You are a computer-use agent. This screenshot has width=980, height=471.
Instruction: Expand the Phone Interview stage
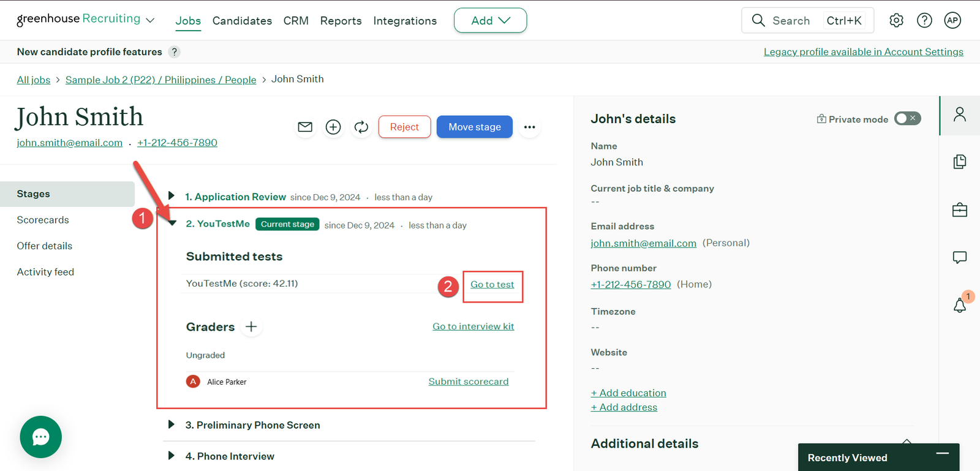171,456
